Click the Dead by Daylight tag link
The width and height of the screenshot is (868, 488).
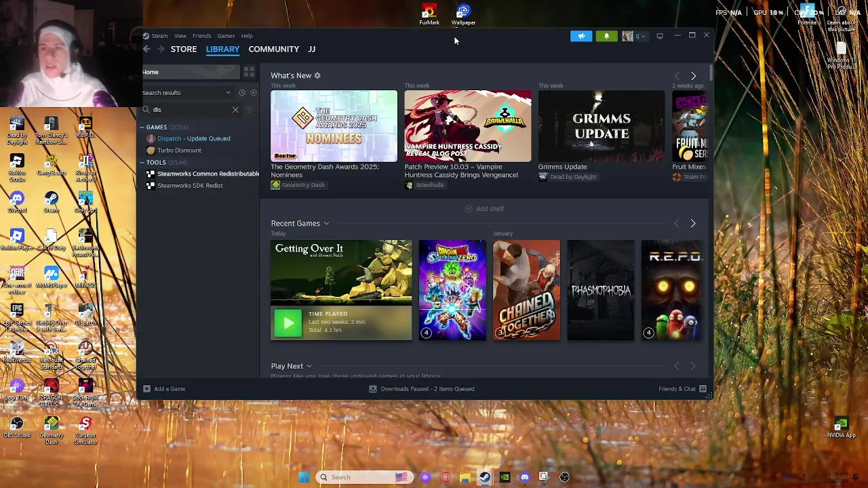click(568, 177)
